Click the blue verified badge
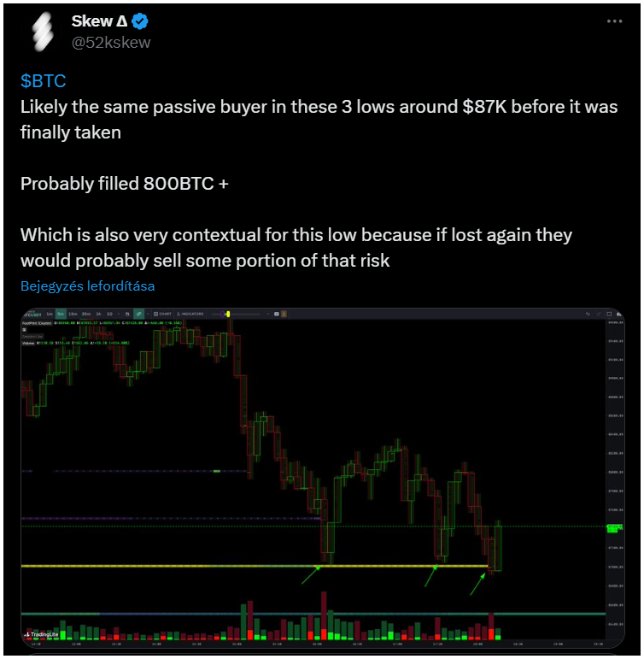 [140, 21]
